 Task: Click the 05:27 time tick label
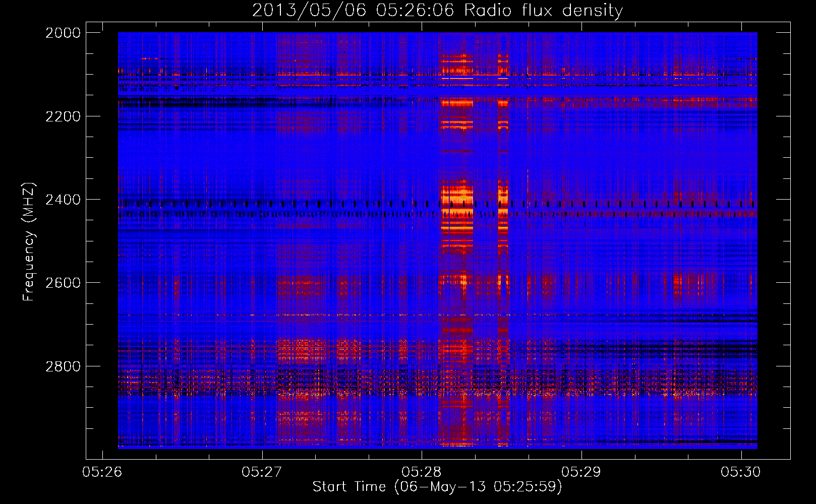tap(262, 472)
